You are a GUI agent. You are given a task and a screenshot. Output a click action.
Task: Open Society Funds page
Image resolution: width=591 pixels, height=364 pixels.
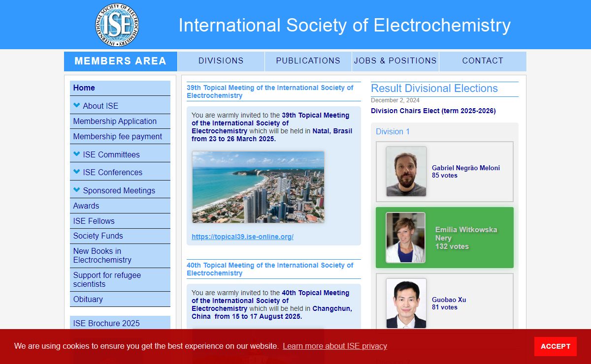point(120,236)
